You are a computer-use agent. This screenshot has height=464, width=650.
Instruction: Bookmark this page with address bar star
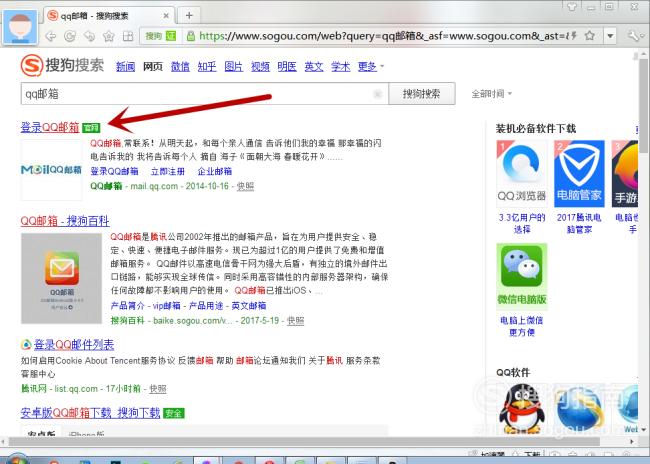coord(589,36)
